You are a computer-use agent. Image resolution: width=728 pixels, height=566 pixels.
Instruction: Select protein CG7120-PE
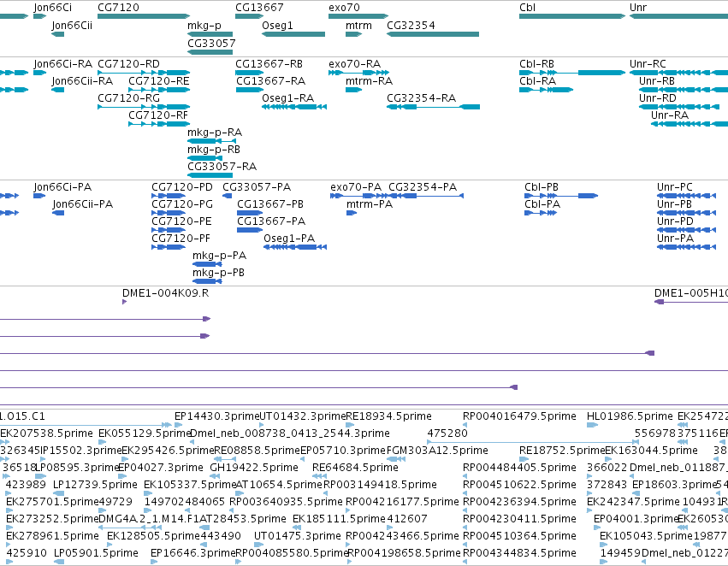coord(169,230)
